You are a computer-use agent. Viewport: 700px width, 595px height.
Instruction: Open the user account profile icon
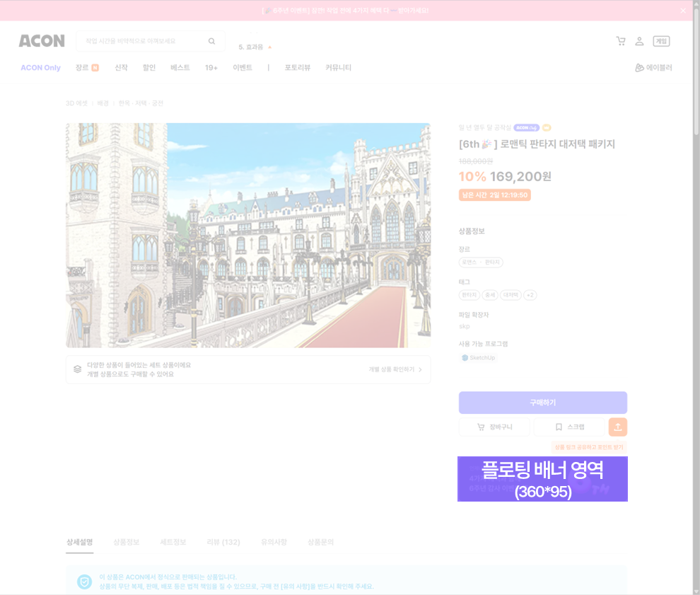click(639, 41)
